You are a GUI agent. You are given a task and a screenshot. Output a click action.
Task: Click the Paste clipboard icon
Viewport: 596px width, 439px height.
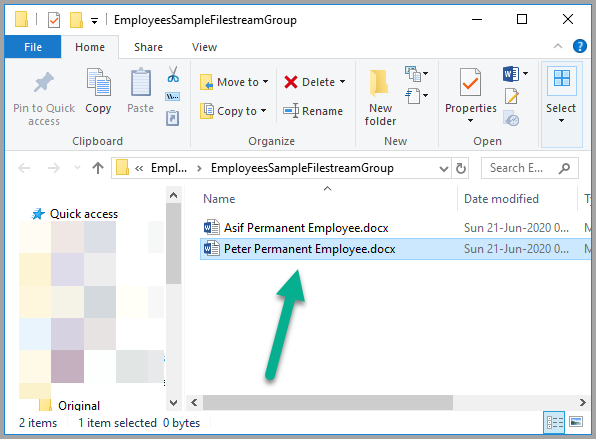(x=141, y=82)
